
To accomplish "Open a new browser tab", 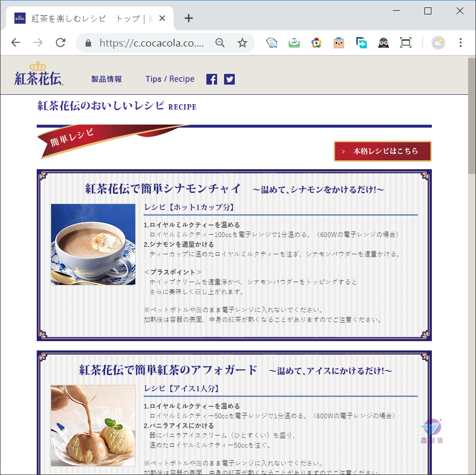I will click(x=189, y=18).
